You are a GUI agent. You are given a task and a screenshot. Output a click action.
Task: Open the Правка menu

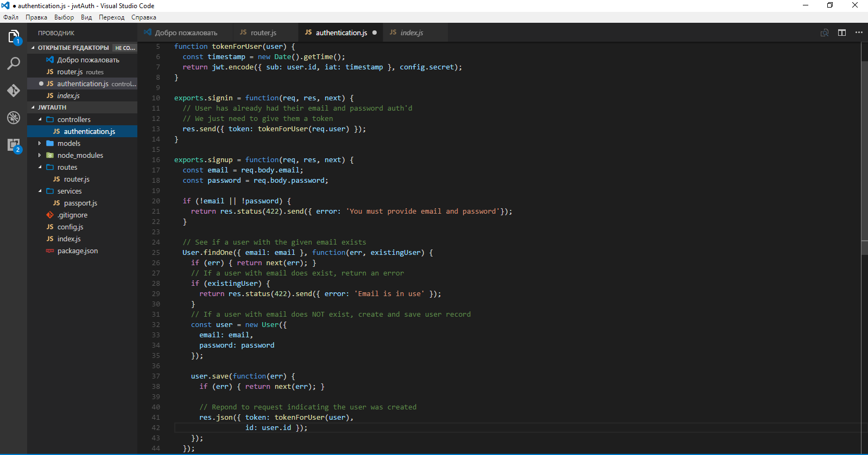point(36,17)
